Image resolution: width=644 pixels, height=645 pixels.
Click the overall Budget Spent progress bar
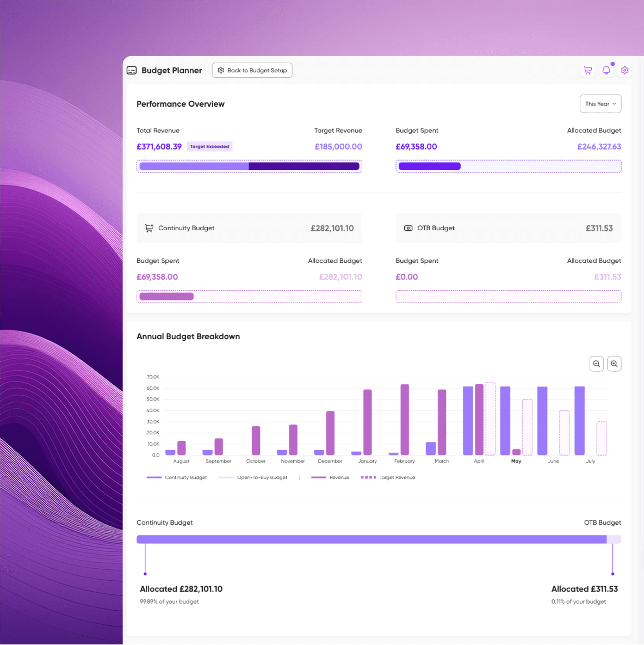[509, 166]
